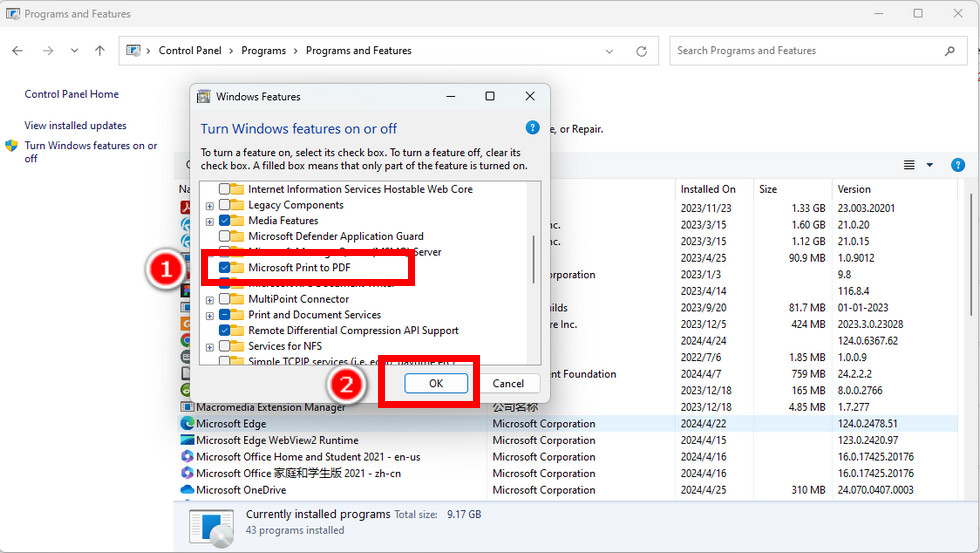
Task: Select the Microsoft Edge program row
Action: tap(568, 423)
